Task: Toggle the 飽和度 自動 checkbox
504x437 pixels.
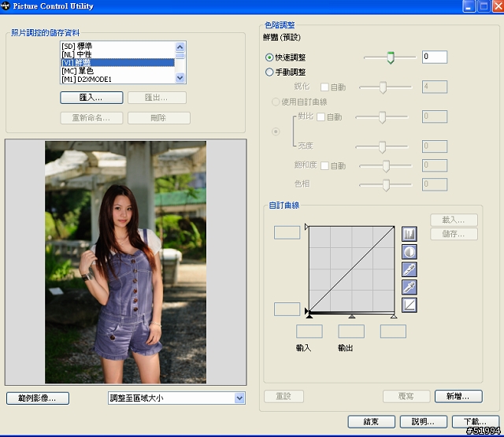Action: point(324,166)
